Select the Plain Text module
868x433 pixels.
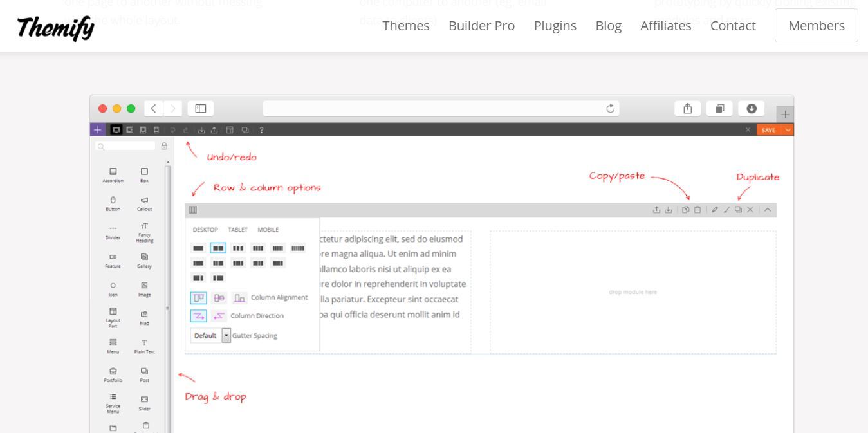point(144,346)
